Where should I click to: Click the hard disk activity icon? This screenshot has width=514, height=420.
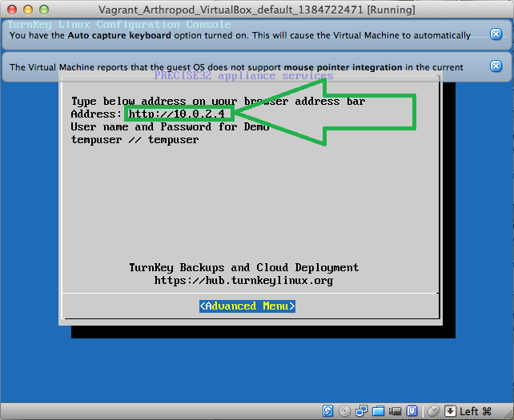[327, 410]
